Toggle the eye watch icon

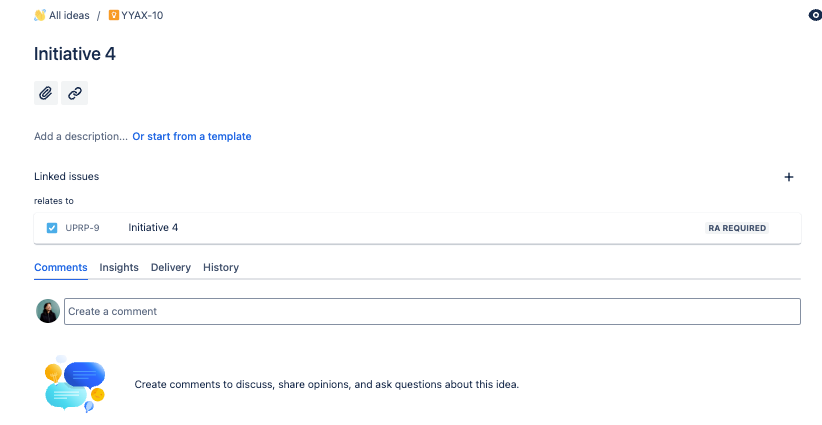coord(814,15)
